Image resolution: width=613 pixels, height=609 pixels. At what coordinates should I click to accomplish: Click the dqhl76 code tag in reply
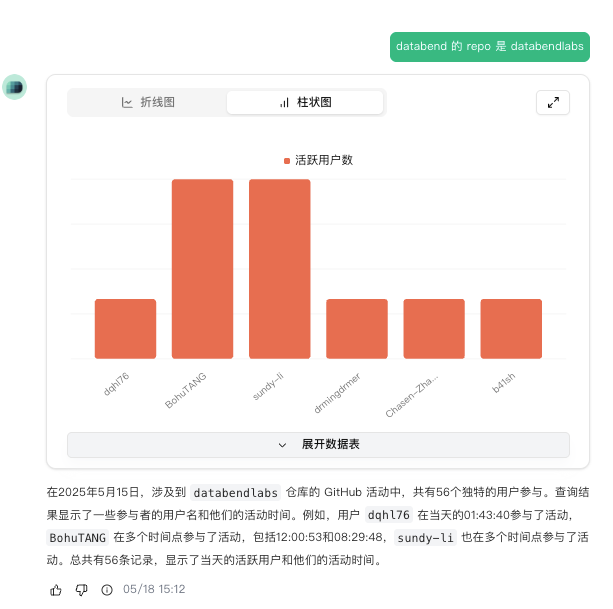389,515
